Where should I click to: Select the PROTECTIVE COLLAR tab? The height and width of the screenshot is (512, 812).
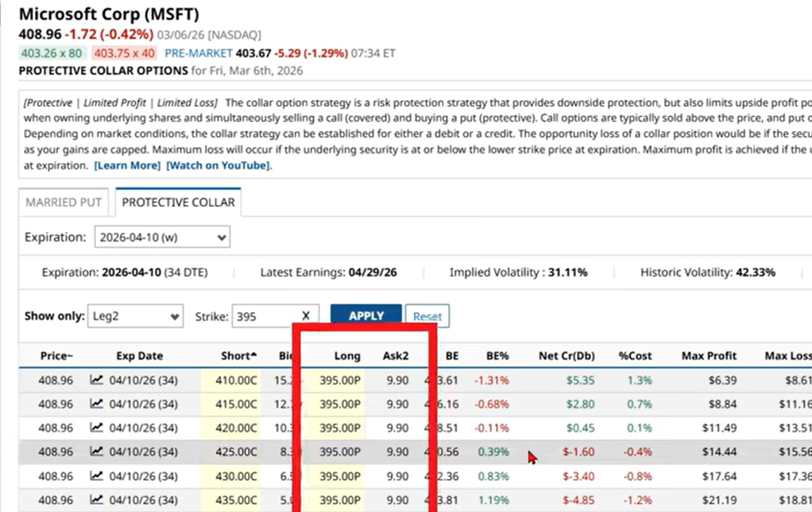coord(177,202)
